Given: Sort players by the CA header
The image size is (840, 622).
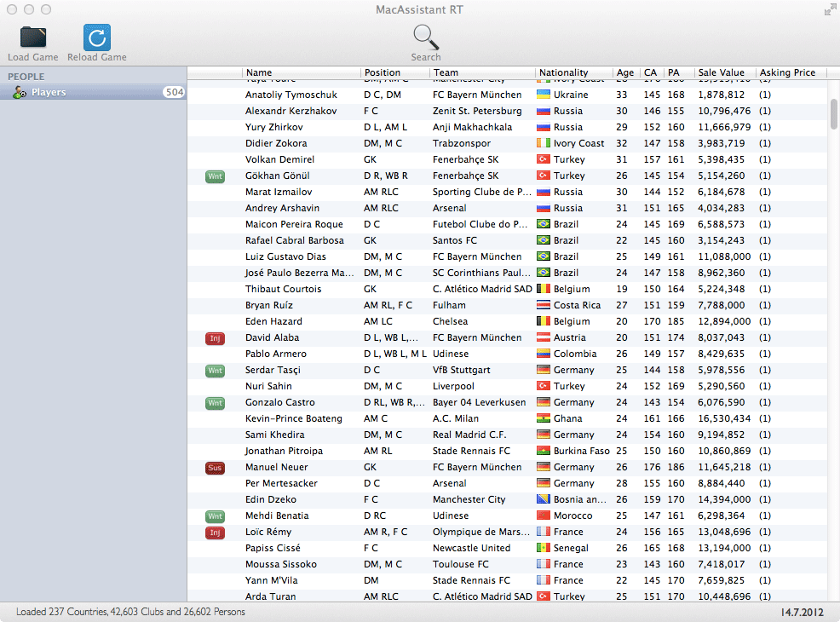Looking at the screenshot, I should [x=652, y=72].
